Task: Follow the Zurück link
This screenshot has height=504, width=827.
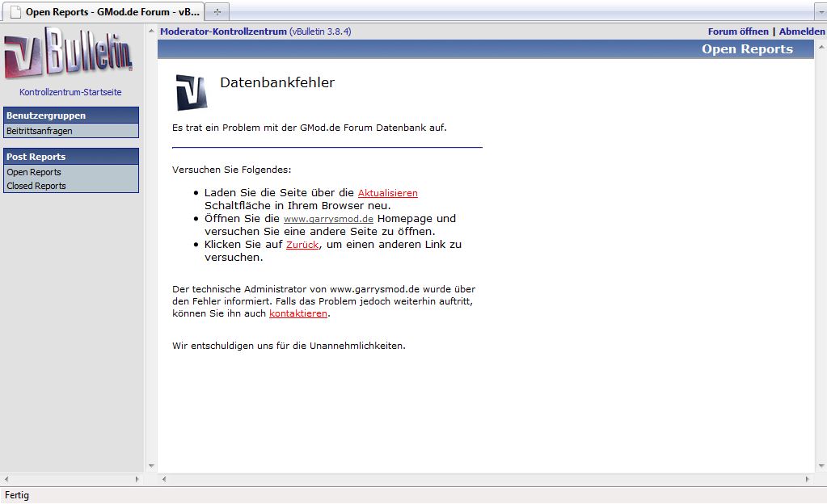Action: (302, 245)
